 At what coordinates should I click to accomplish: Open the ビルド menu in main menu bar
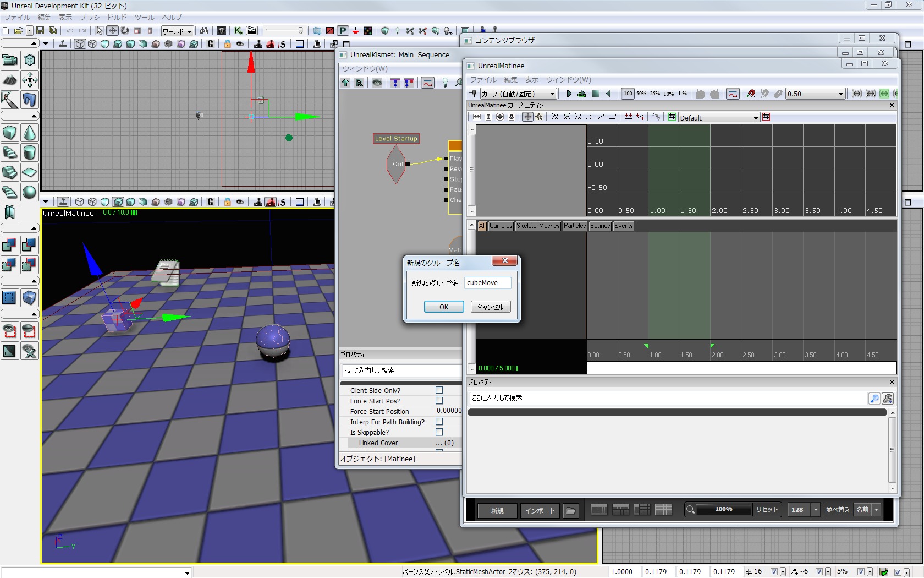(117, 18)
